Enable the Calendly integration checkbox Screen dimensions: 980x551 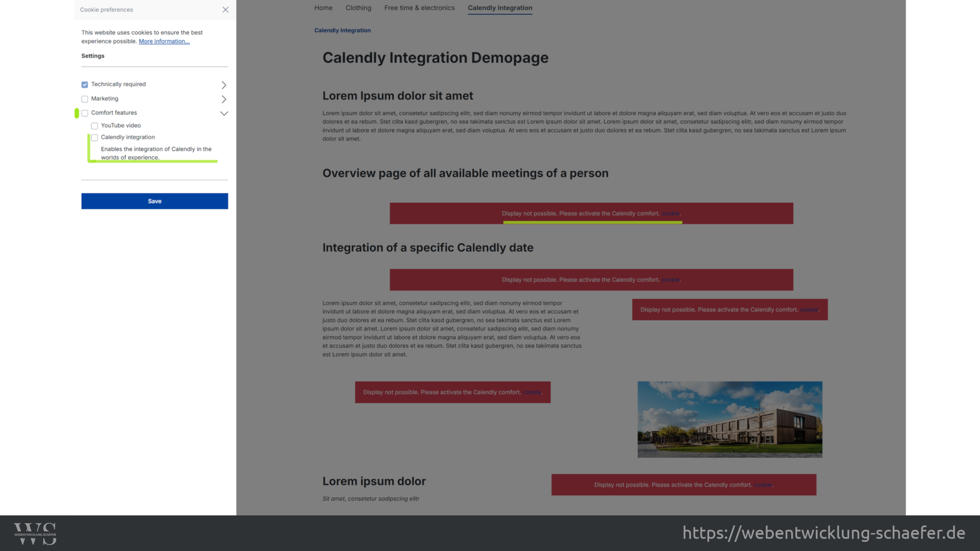(94, 137)
